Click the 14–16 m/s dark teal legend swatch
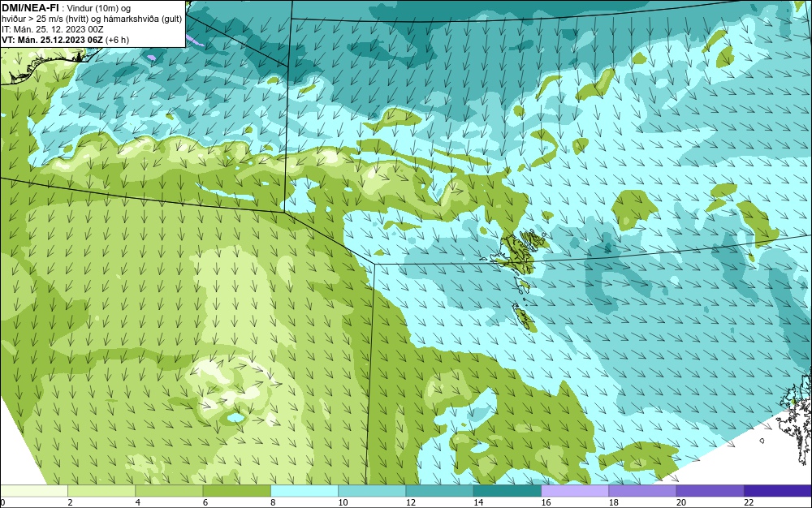812x508 pixels. tap(508, 490)
